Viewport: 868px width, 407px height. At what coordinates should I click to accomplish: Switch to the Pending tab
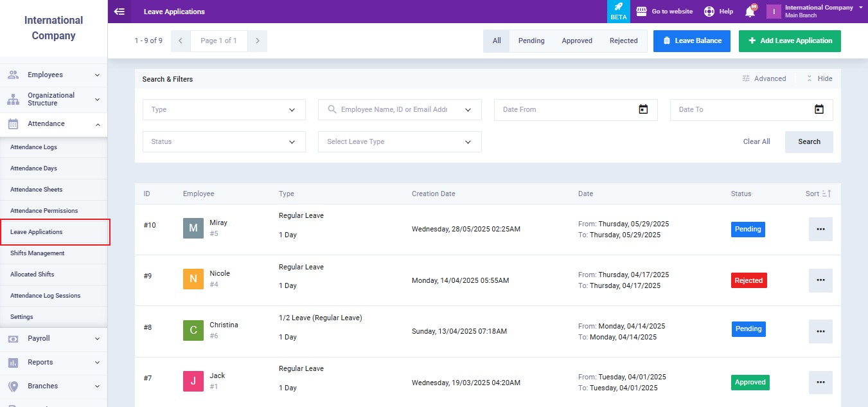click(x=531, y=41)
